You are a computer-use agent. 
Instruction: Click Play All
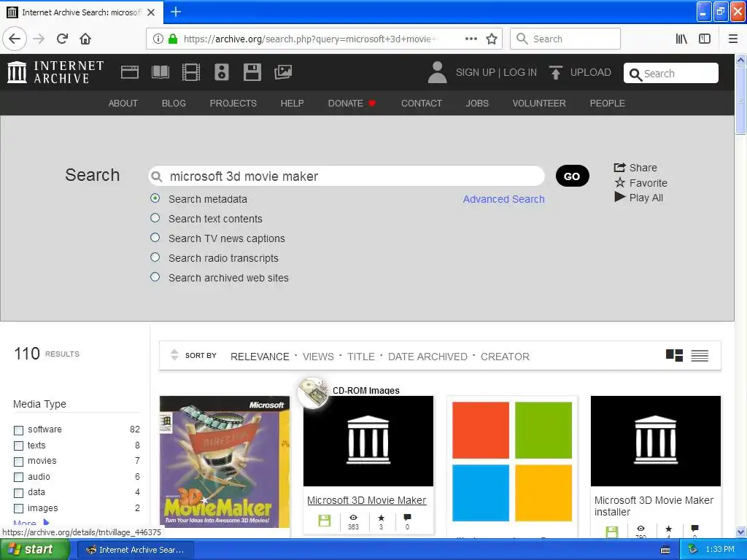pos(638,198)
